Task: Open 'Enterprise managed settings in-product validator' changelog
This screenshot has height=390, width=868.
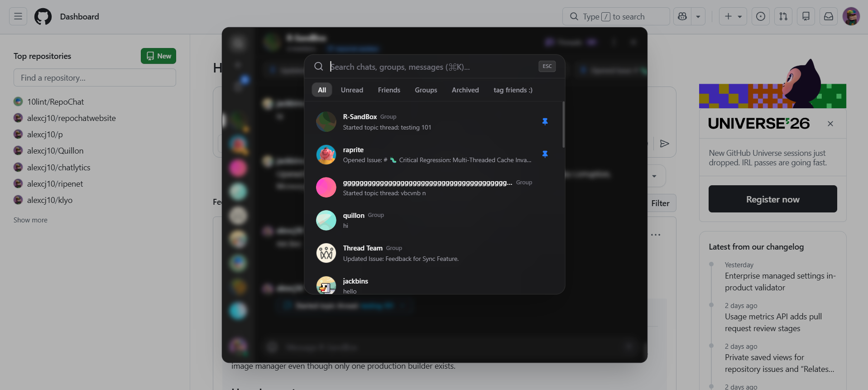Action: [x=780, y=282]
